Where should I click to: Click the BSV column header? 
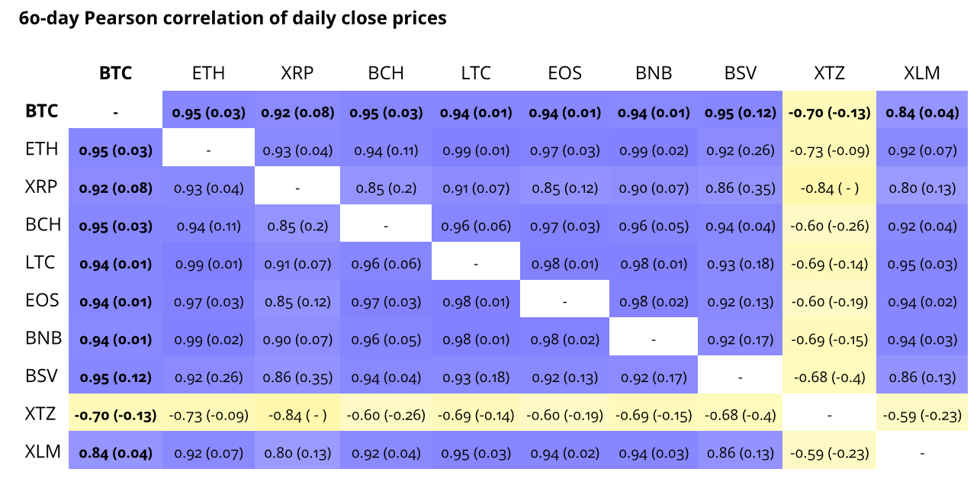click(x=740, y=73)
